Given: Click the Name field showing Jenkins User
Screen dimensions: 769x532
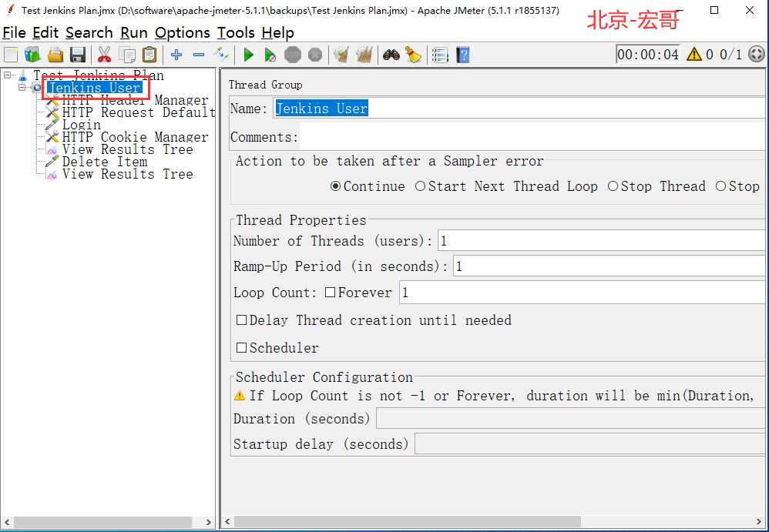Looking at the screenshot, I should pos(520,109).
